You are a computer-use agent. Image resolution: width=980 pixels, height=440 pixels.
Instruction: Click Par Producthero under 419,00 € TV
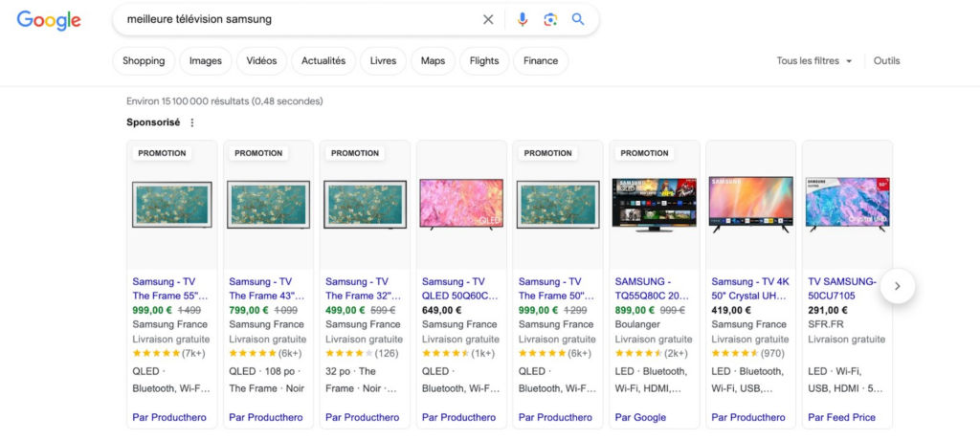coord(748,417)
